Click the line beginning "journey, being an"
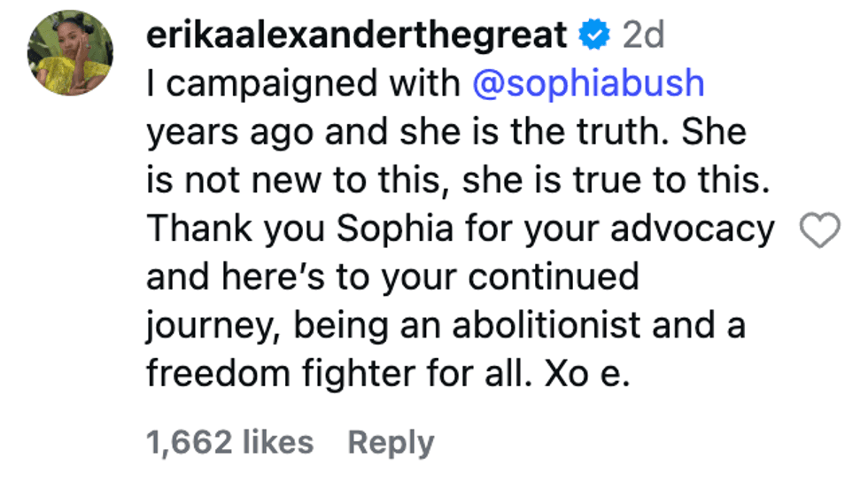The height and width of the screenshot is (481, 868). [446, 326]
